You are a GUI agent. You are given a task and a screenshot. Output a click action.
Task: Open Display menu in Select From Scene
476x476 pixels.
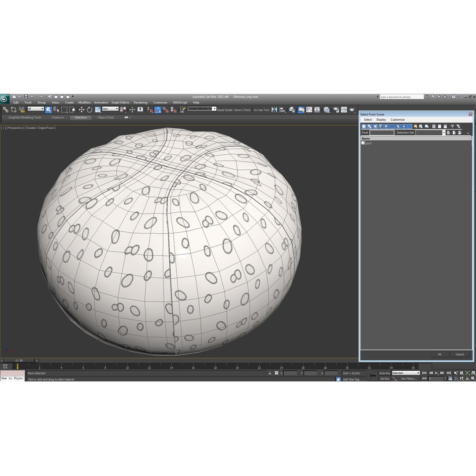381,119
